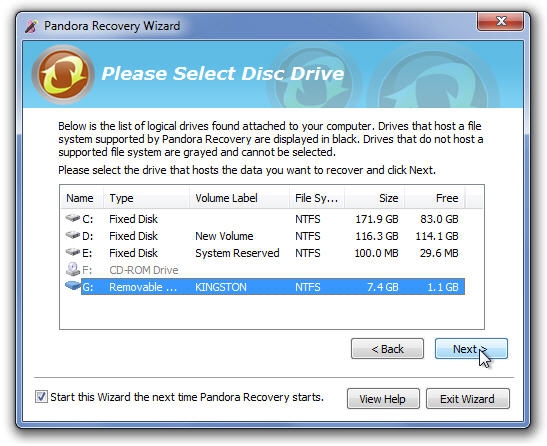Click the D: drive disk icon
The width and height of the screenshot is (547, 446).
coord(73,235)
